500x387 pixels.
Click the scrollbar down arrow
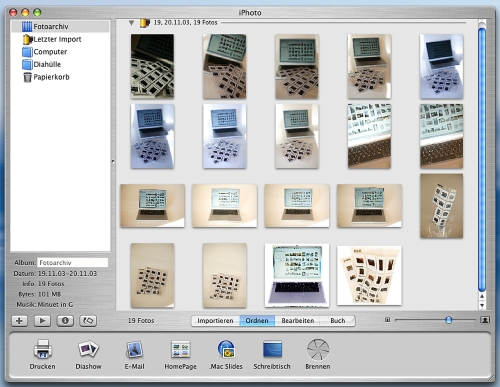482,305
